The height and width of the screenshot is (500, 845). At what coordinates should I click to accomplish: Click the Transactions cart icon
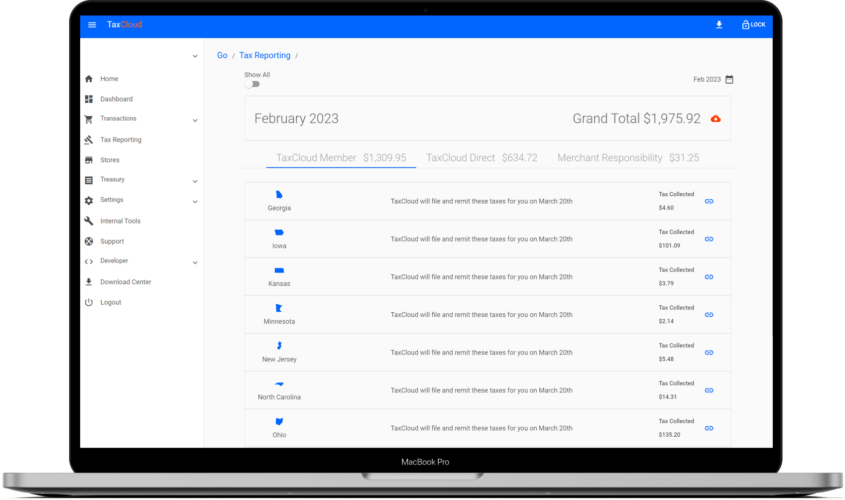click(x=89, y=119)
